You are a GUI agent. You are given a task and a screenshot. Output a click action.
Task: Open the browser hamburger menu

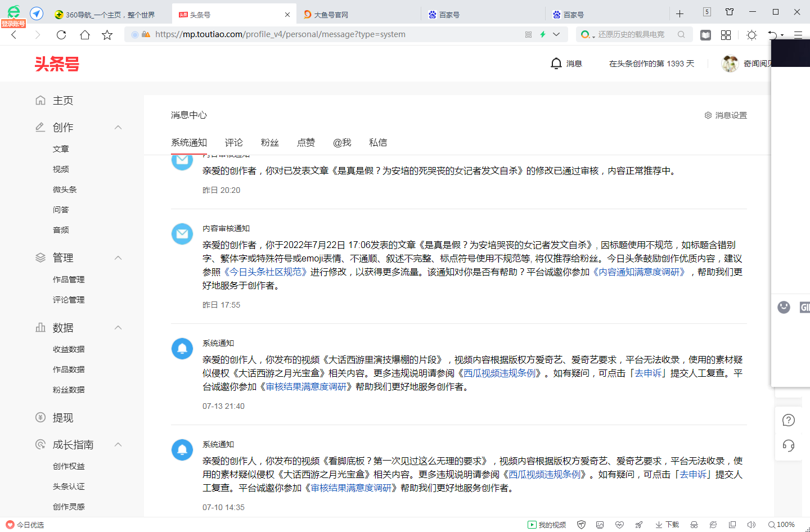pos(798,35)
